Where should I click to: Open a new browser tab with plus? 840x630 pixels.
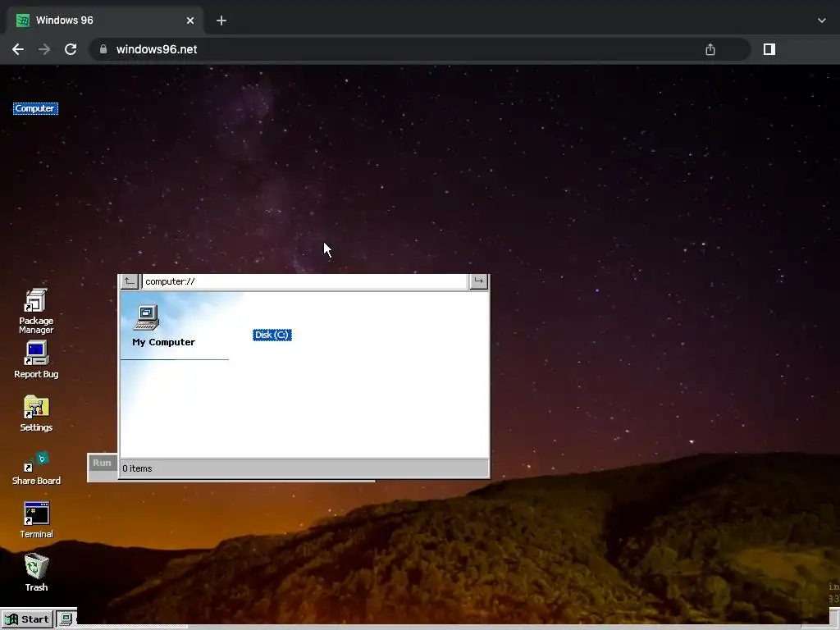point(221,21)
